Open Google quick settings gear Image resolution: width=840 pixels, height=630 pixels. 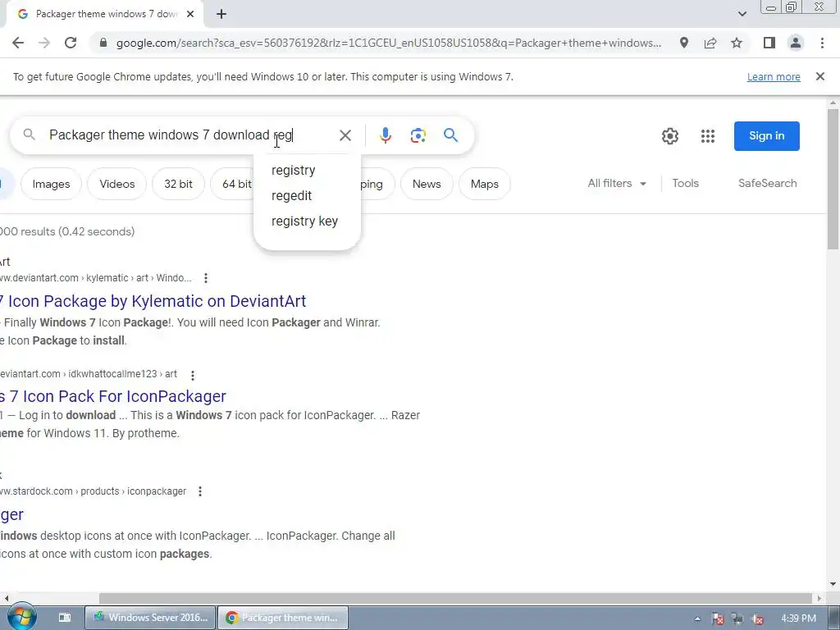tap(669, 136)
